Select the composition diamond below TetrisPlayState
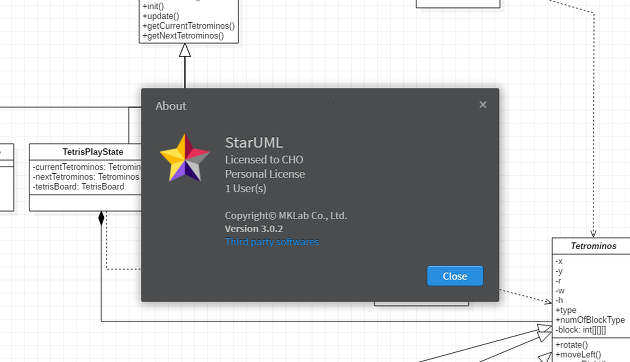 pos(101,218)
